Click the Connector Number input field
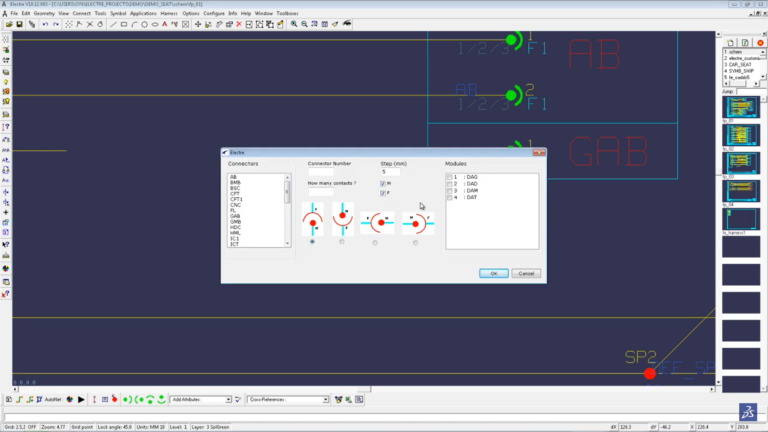This screenshot has height=432, width=768. pos(321,172)
